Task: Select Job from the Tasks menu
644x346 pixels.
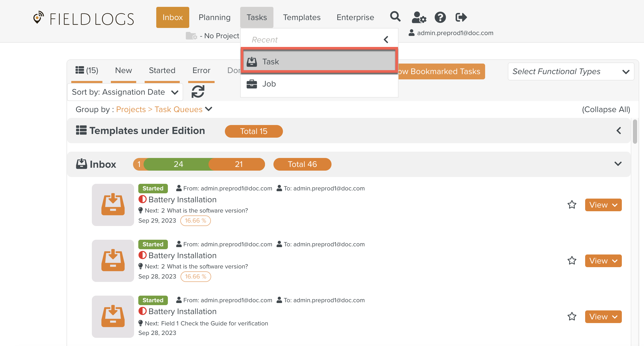Action: click(x=269, y=84)
